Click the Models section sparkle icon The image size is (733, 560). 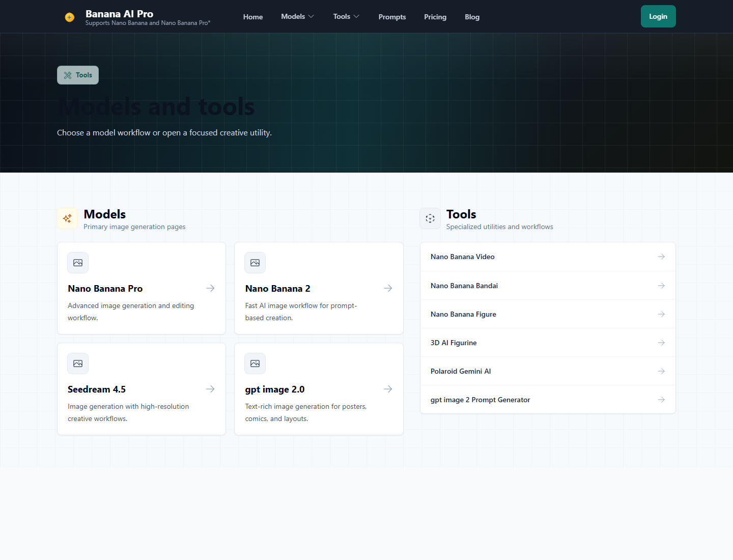click(67, 218)
